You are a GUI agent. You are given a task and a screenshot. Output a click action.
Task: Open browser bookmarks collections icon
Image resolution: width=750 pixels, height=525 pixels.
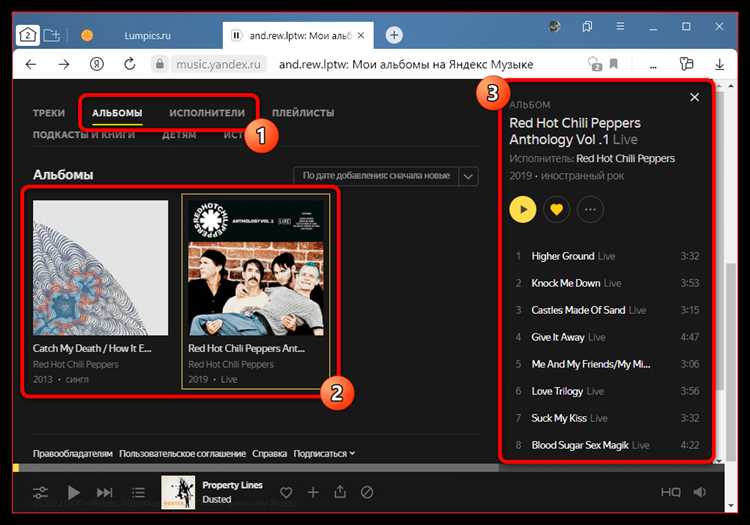click(x=587, y=26)
